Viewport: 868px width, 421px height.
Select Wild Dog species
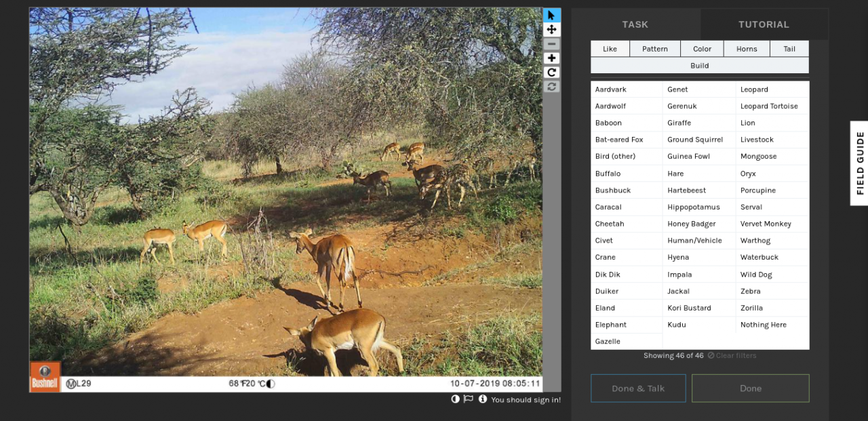(x=772, y=275)
